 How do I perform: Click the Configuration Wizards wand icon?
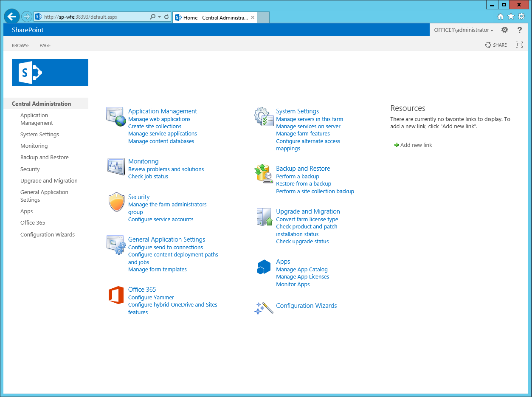[x=264, y=308]
